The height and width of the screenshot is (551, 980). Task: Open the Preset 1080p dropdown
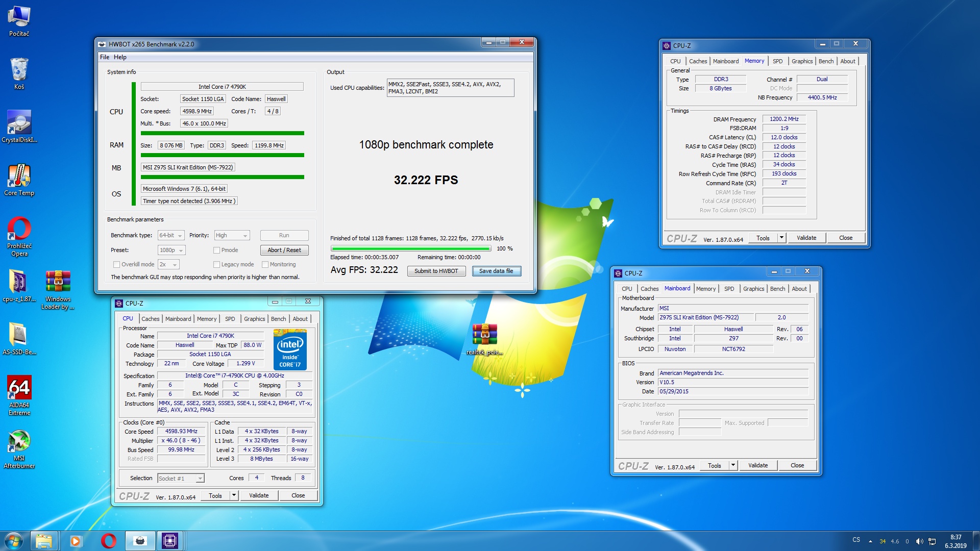[x=171, y=250]
